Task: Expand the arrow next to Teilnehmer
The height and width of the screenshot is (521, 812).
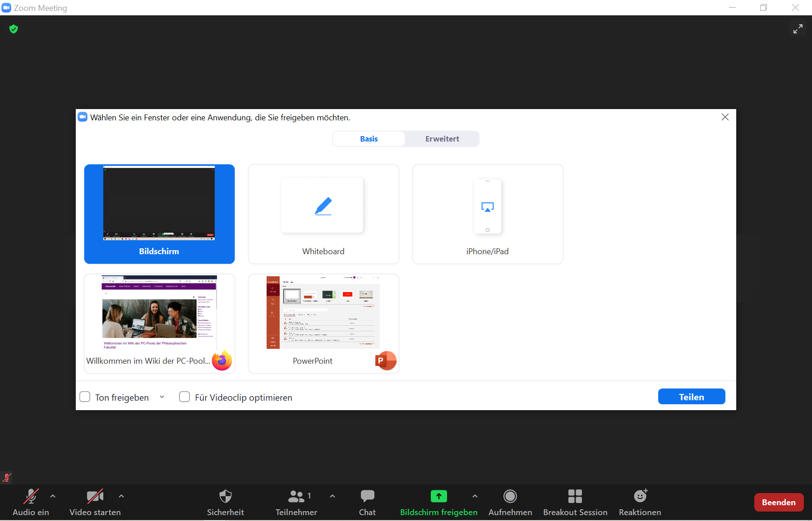Action: pos(332,496)
